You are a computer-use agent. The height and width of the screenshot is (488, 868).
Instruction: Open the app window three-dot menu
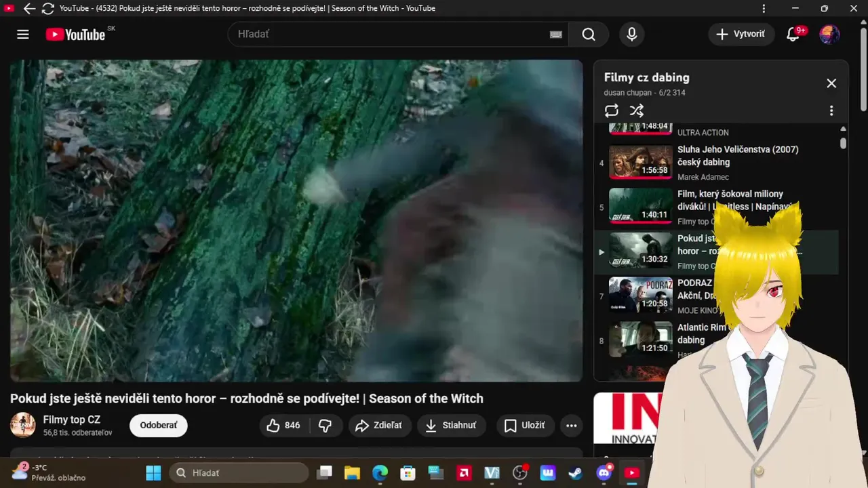click(764, 8)
